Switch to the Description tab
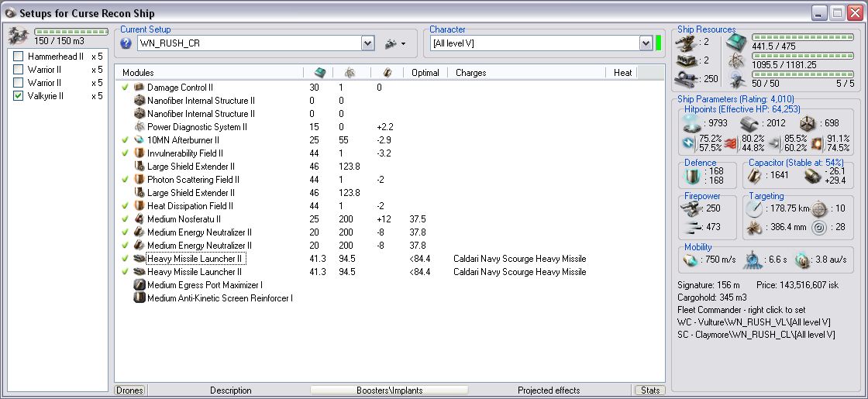868x399 pixels. point(231,390)
